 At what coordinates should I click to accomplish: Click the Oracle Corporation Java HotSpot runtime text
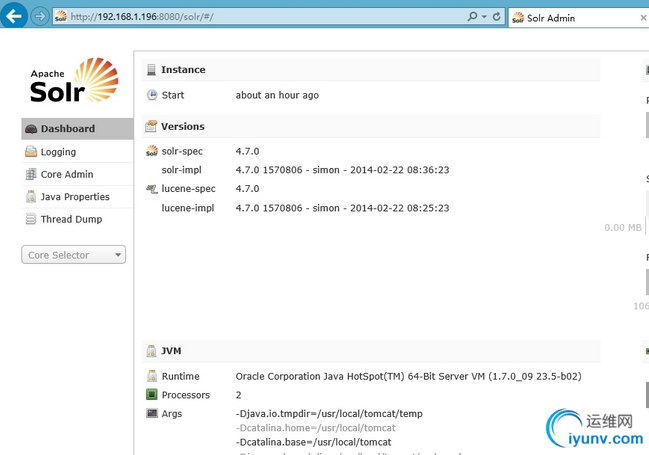pos(409,376)
